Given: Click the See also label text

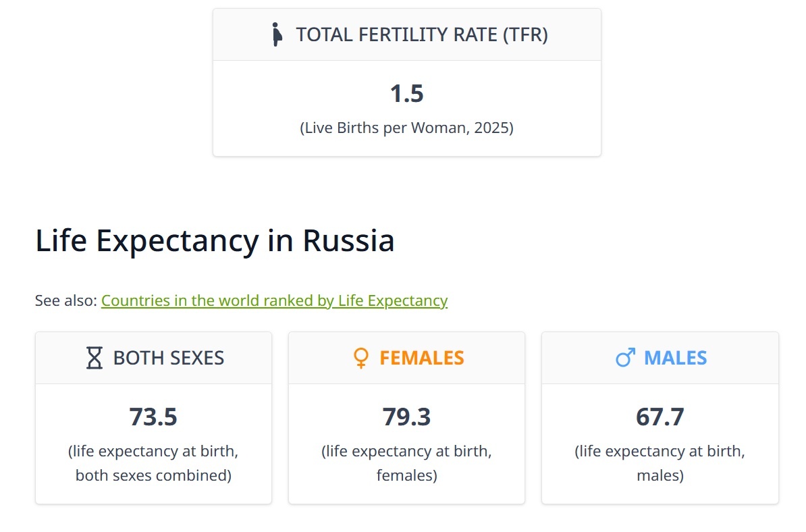Looking at the screenshot, I should click(66, 300).
